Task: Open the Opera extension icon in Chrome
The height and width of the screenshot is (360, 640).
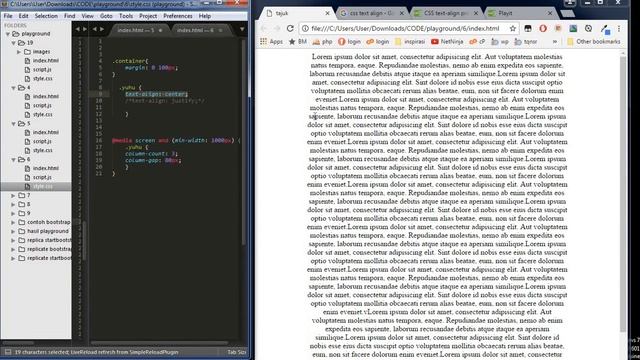Action: (543, 29)
